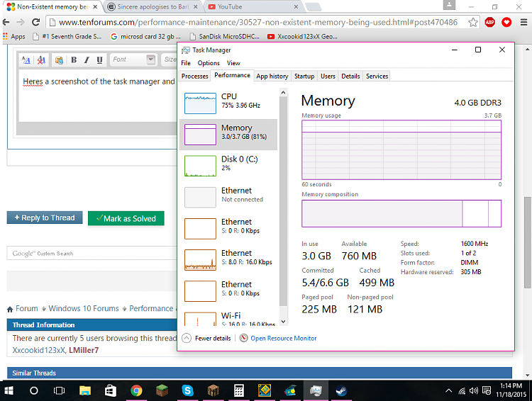Image resolution: width=532 pixels, height=401 pixels.
Task: Switch to the Users tab
Action: pyautogui.click(x=328, y=77)
